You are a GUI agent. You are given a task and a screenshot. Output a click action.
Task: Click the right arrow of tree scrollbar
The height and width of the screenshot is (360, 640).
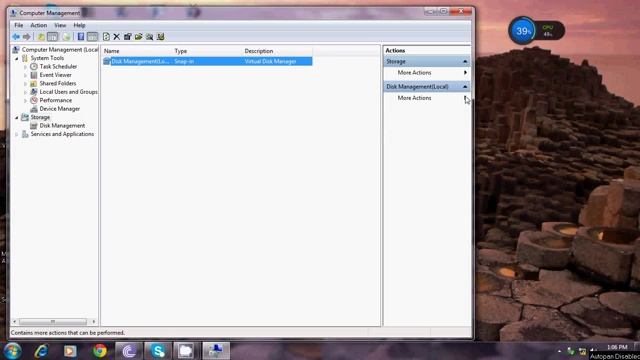93,322
